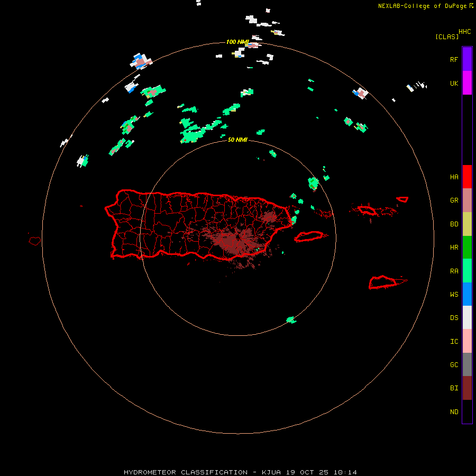Click the brown BI biological swatch

pyautogui.click(x=467, y=388)
